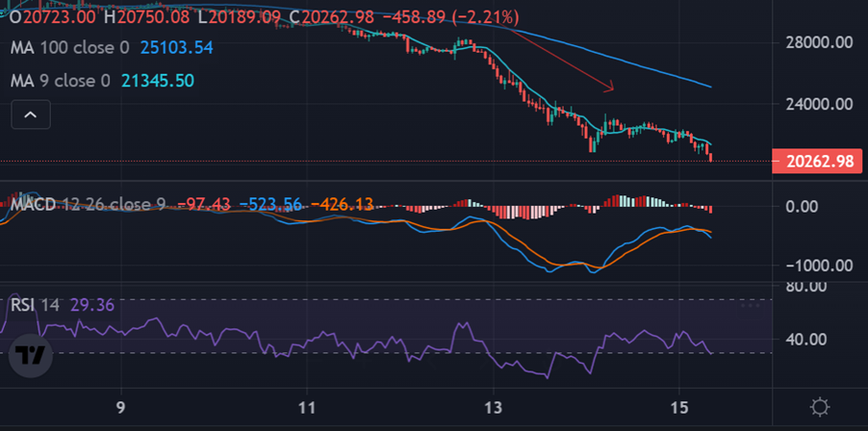Open chart settings gear icon

[x=821, y=406]
